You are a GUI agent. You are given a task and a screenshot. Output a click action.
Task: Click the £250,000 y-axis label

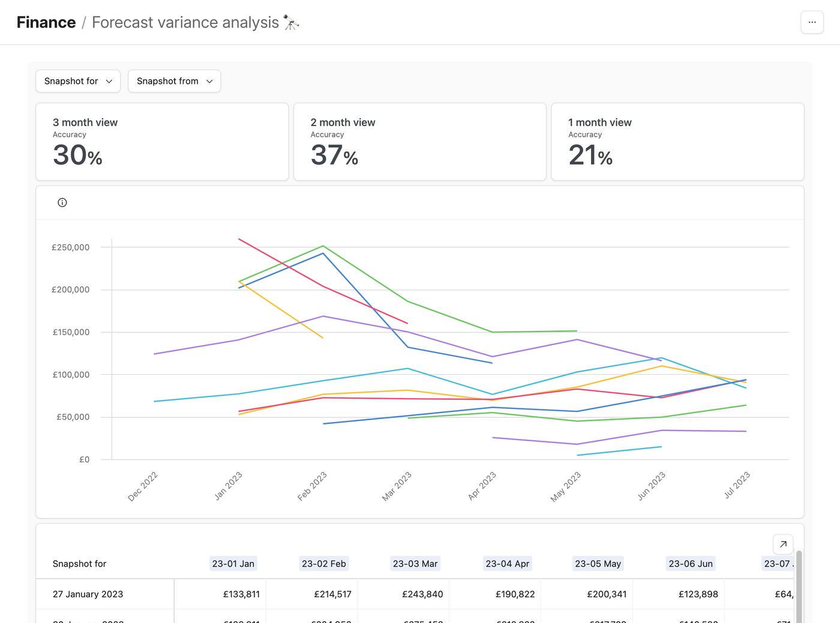click(70, 246)
